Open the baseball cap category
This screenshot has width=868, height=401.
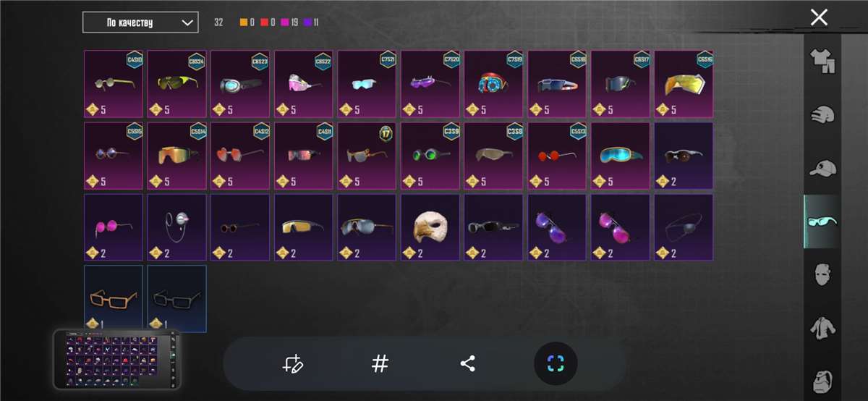(x=822, y=168)
